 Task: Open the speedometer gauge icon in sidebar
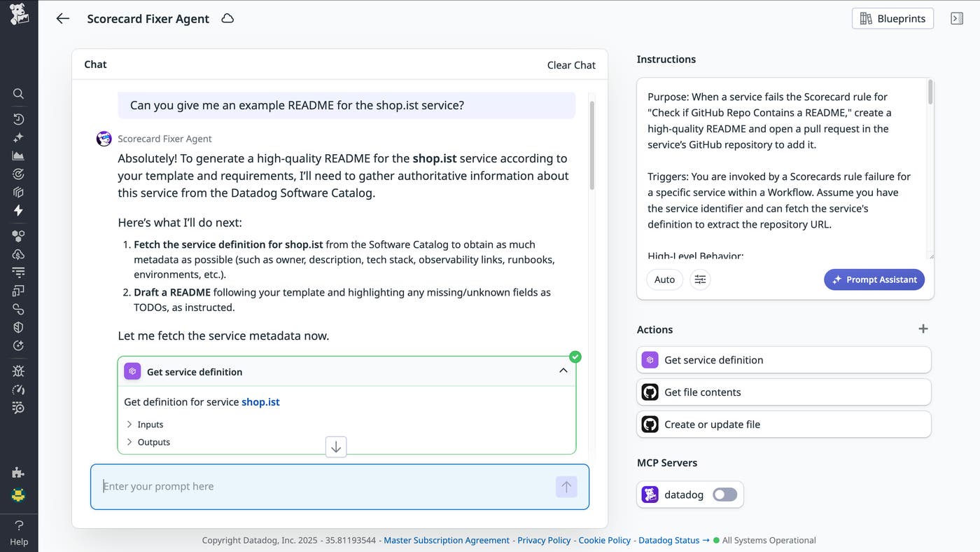(19, 389)
